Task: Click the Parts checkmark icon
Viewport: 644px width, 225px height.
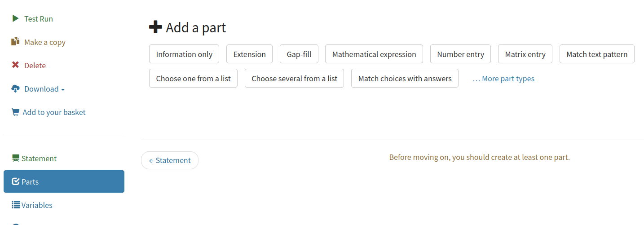Action: tap(16, 181)
